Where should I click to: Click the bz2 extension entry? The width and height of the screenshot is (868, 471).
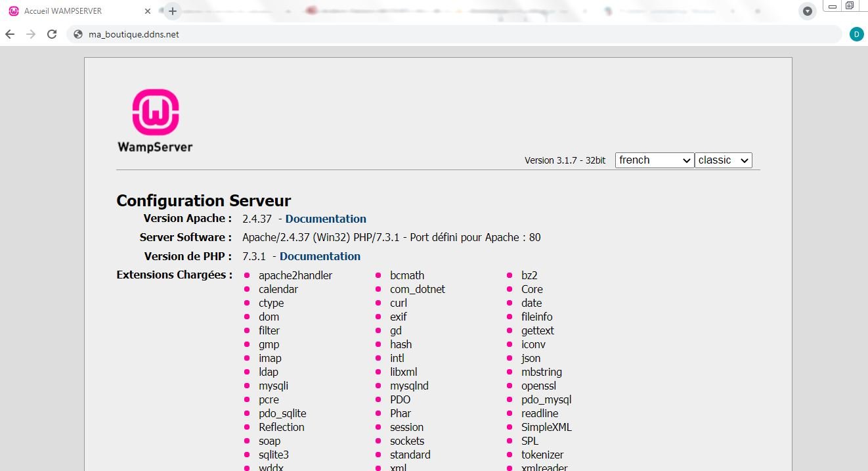tap(529, 275)
